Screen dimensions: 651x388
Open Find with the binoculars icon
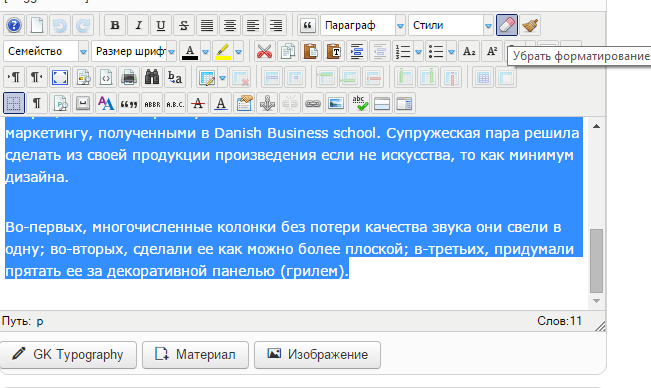[152, 78]
